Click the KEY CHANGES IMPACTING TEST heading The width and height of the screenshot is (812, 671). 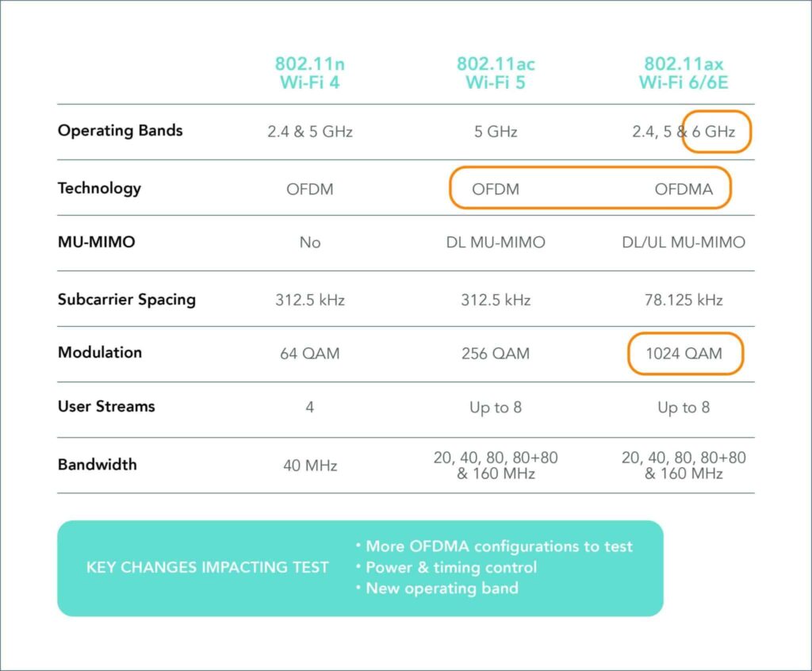point(207,567)
